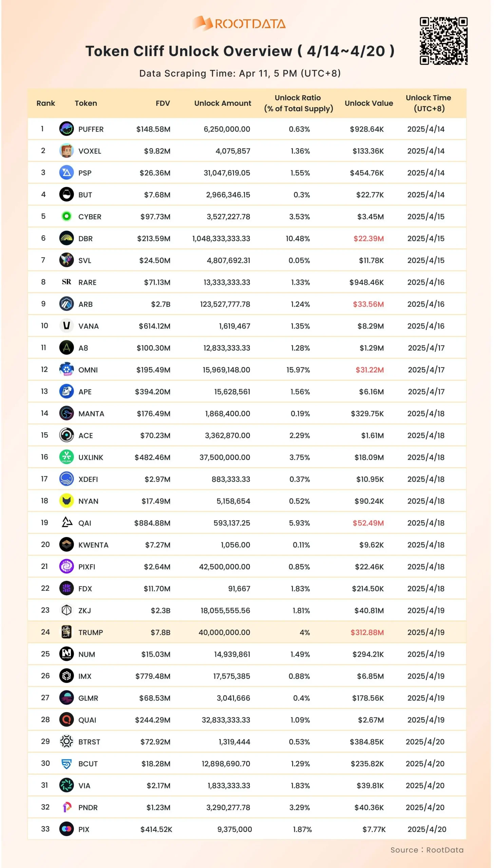Click the Source: RootData text

427,850
